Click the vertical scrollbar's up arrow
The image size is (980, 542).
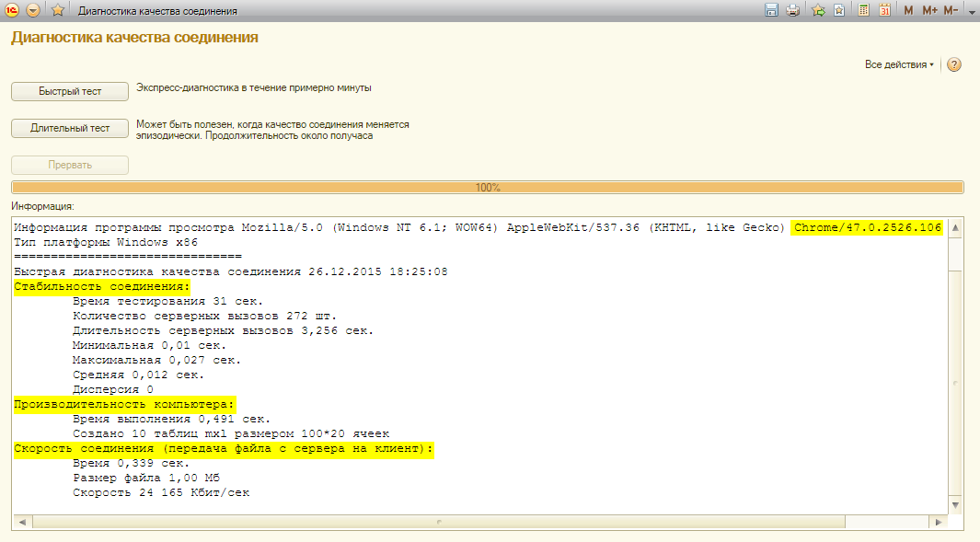coord(955,227)
